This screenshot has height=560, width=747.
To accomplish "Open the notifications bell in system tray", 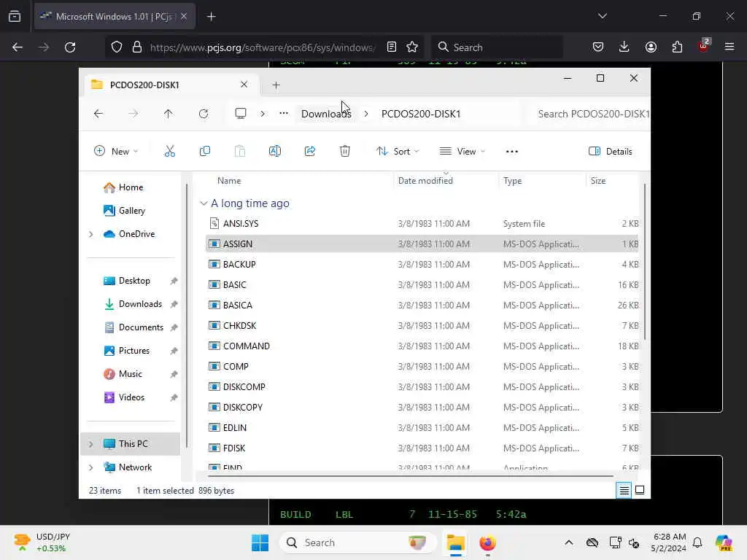I will 697,542.
